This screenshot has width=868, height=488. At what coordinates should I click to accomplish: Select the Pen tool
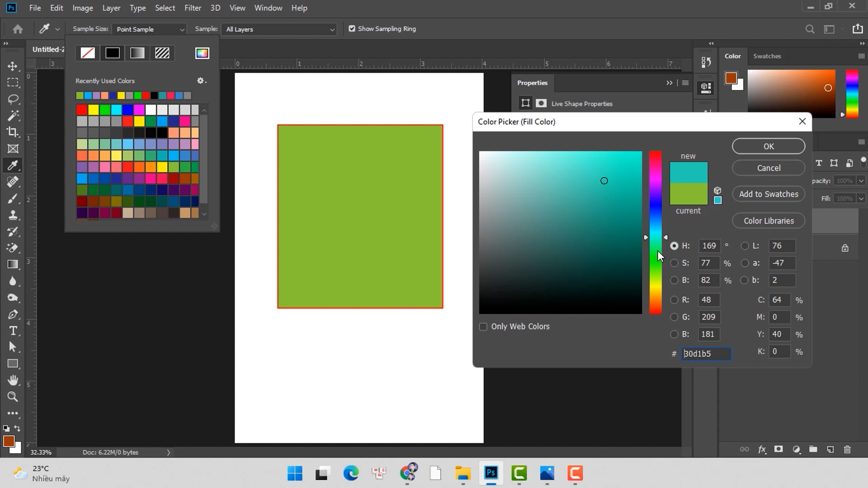tap(13, 314)
